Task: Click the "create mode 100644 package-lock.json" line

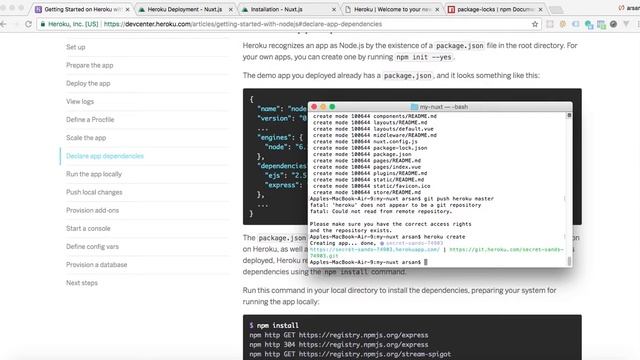Action: click(370, 148)
